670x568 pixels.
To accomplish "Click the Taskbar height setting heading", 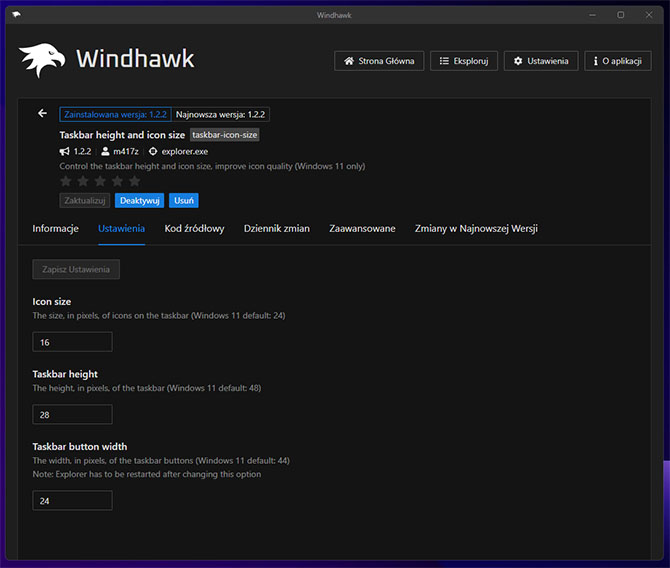I will pyautogui.click(x=65, y=374).
